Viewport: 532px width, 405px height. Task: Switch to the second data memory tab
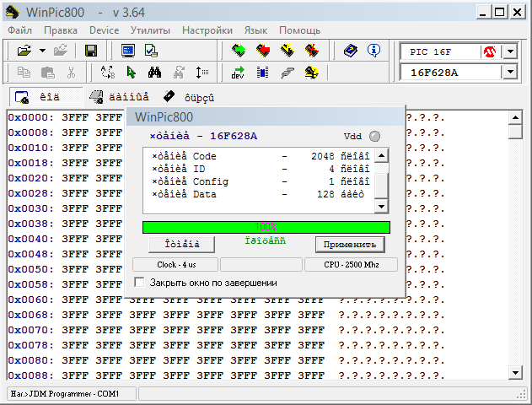click(x=119, y=97)
